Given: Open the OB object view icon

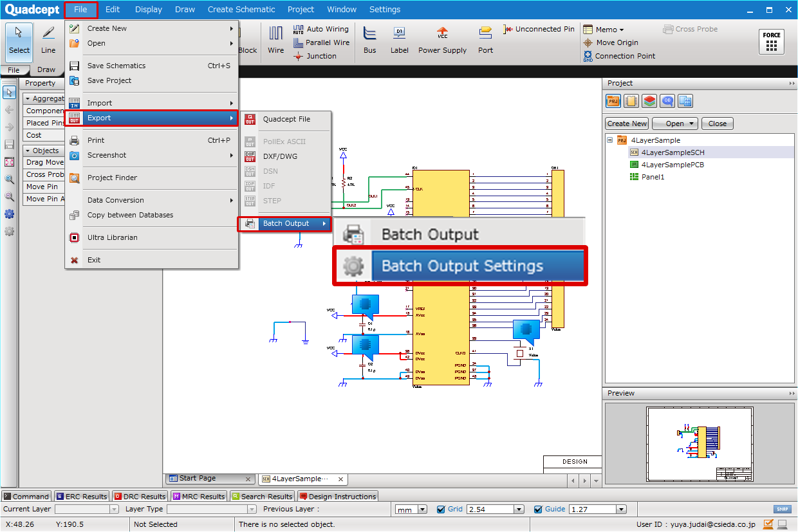Looking at the screenshot, I should pos(668,101).
